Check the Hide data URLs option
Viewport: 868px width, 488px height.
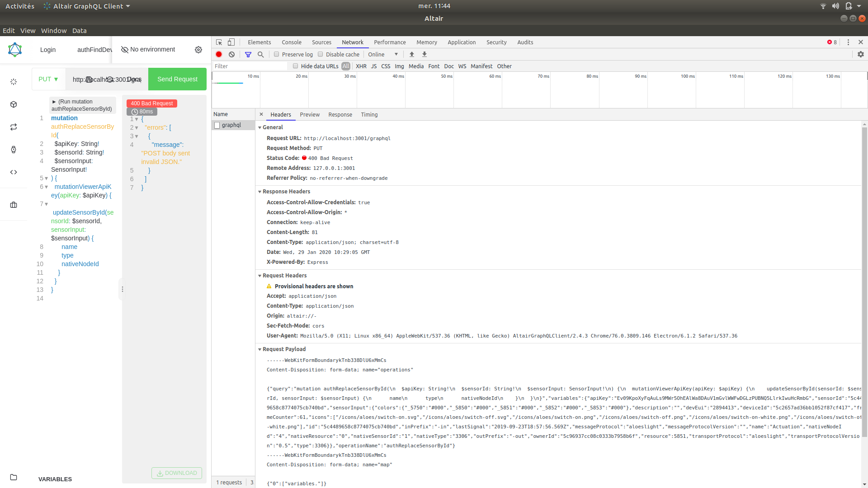click(295, 66)
